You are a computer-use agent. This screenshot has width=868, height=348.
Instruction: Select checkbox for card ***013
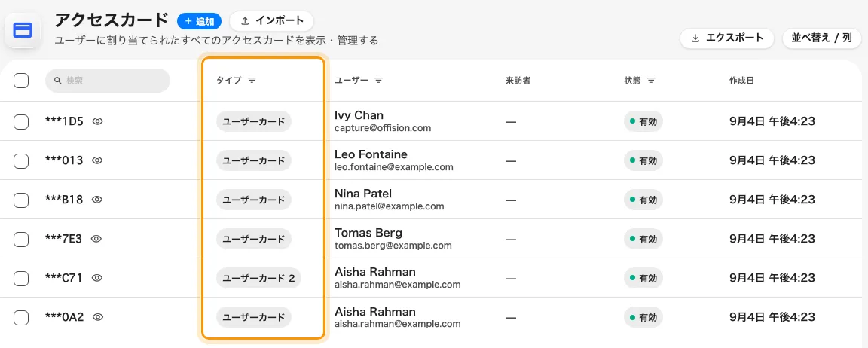click(x=21, y=161)
